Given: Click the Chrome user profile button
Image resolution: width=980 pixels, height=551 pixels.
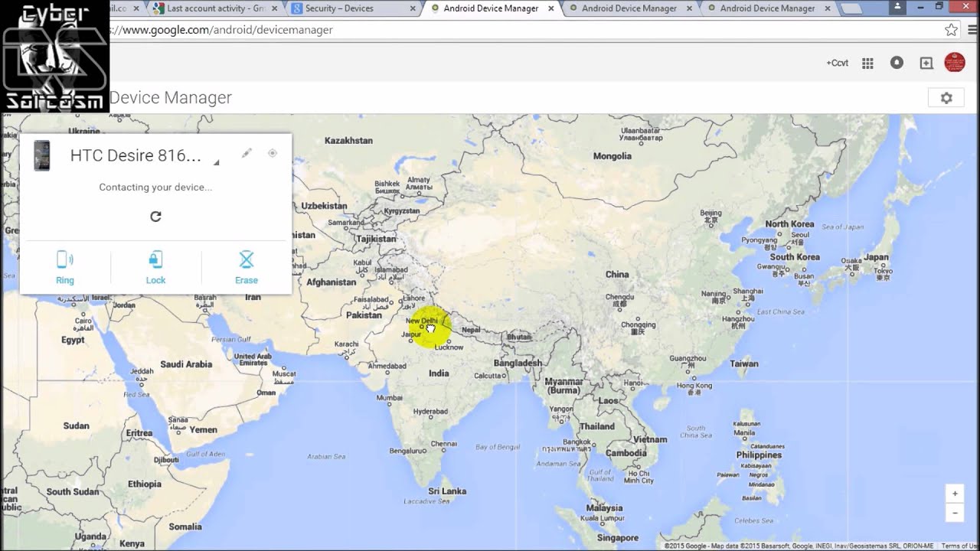Looking at the screenshot, I should coord(899,6).
